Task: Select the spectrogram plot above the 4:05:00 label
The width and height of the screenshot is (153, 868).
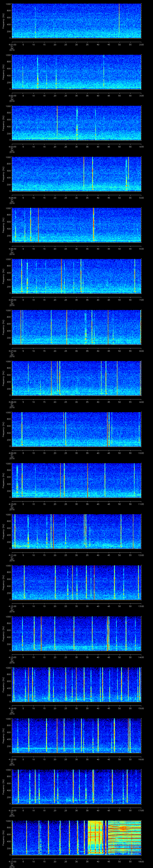Action: tap(76, 225)
